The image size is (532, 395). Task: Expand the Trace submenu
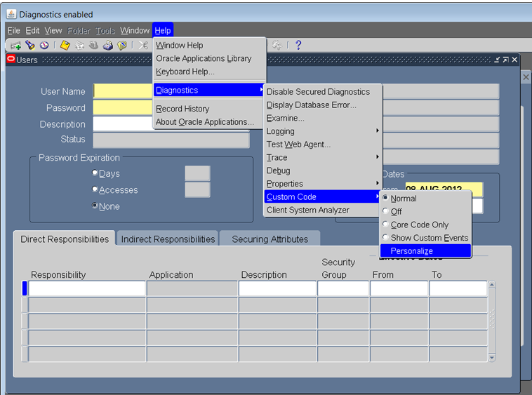click(x=323, y=157)
